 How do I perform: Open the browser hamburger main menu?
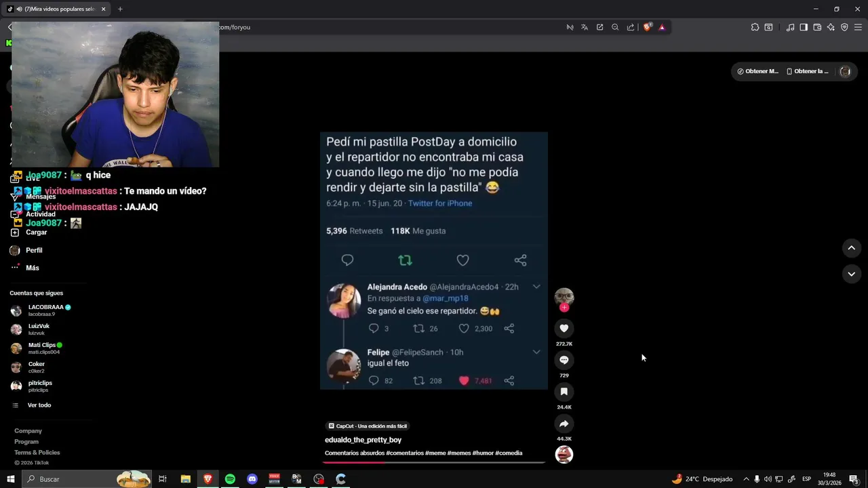click(x=858, y=27)
